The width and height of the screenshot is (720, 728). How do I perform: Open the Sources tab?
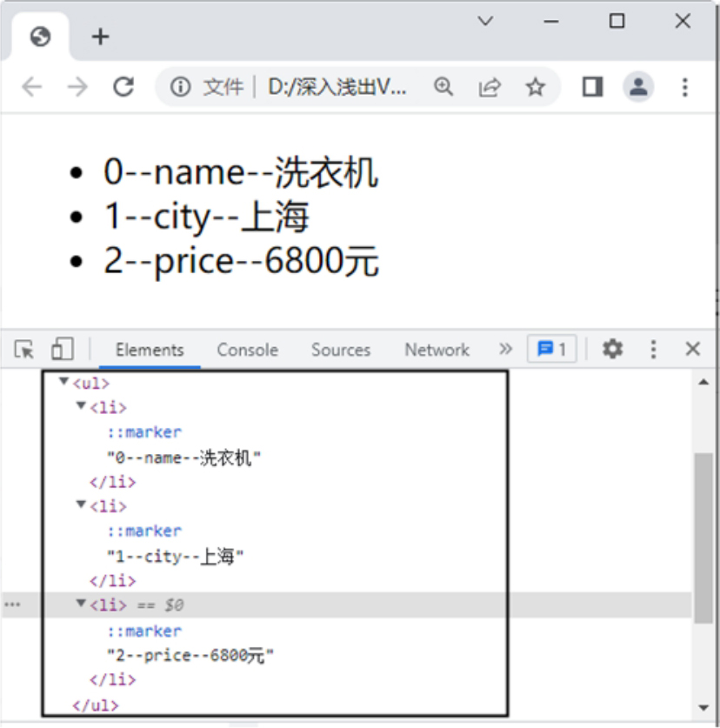[341, 350]
